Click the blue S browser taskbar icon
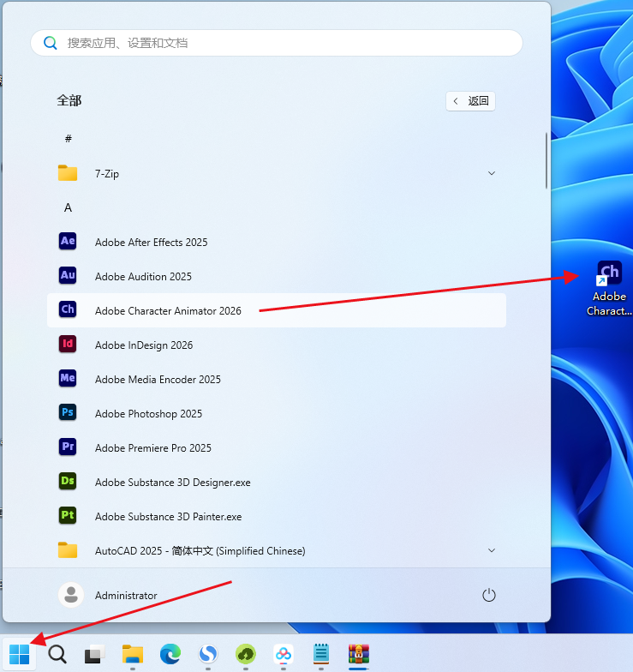Screen dimensions: 633x672 pos(207,655)
